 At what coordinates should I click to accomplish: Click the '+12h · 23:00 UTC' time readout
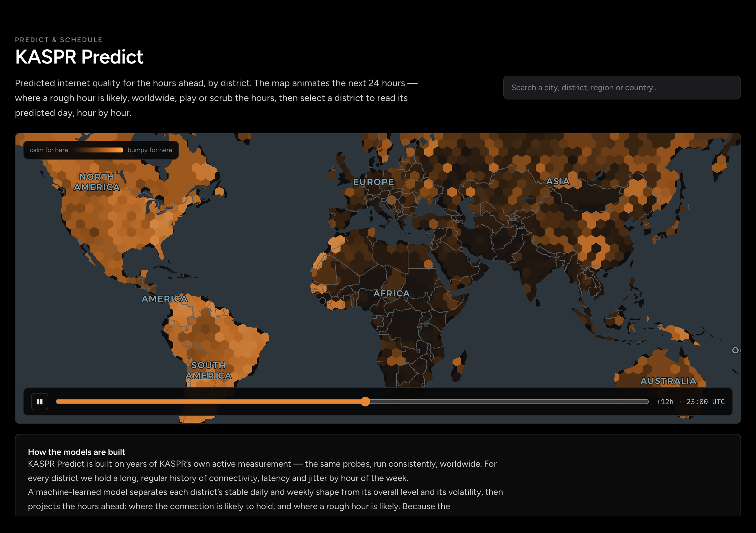click(x=691, y=402)
